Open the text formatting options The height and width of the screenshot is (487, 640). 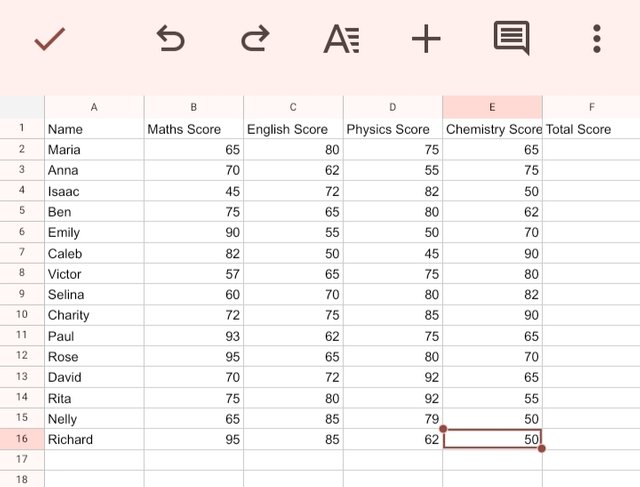341,40
